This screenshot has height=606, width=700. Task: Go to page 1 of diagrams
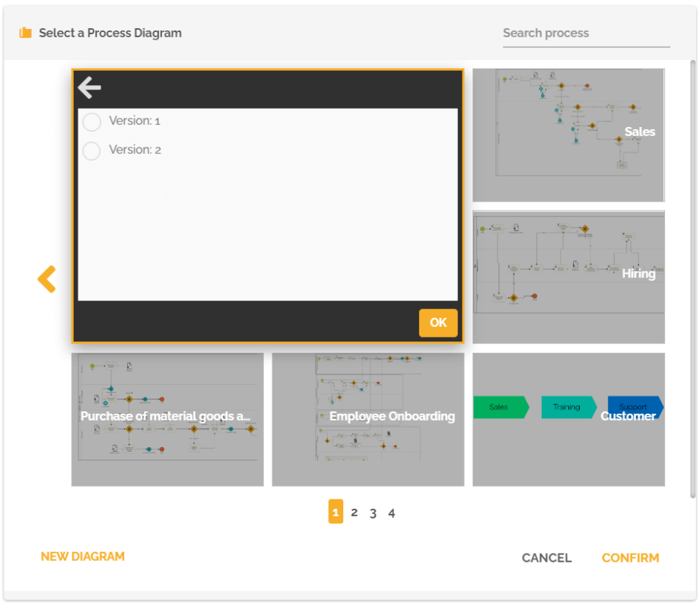click(336, 512)
